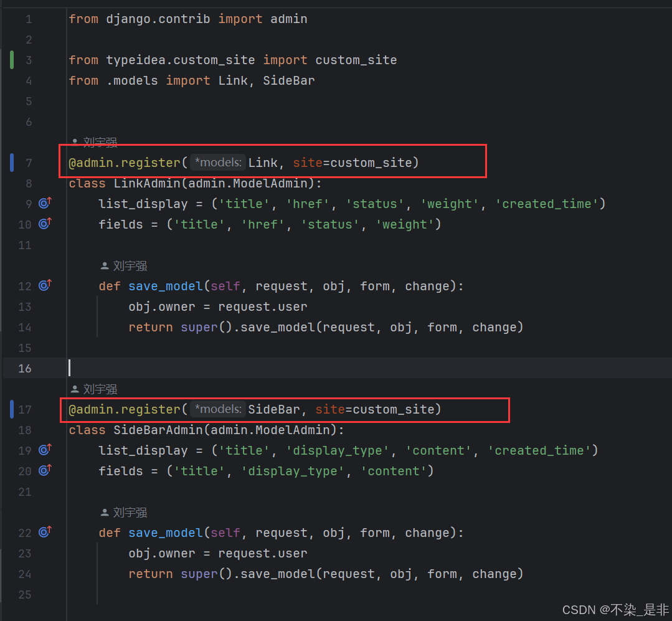The height and width of the screenshot is (621, 672).
Task: Click line number 16 in the gutter
Action: pos(25,369)
